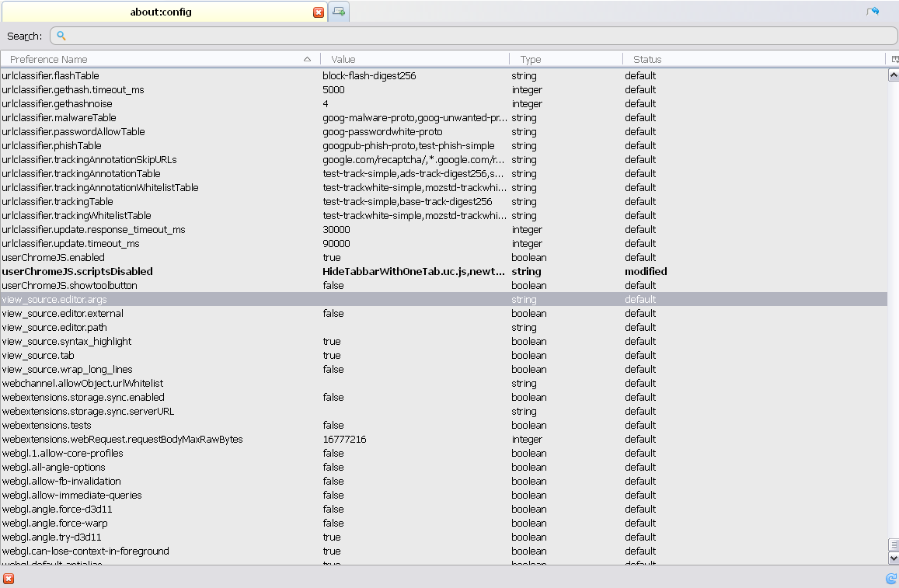This screenshot has height=588, width=899.
Task: Click the blue reload icon at bottom right
Action: (x=890, y=579)
